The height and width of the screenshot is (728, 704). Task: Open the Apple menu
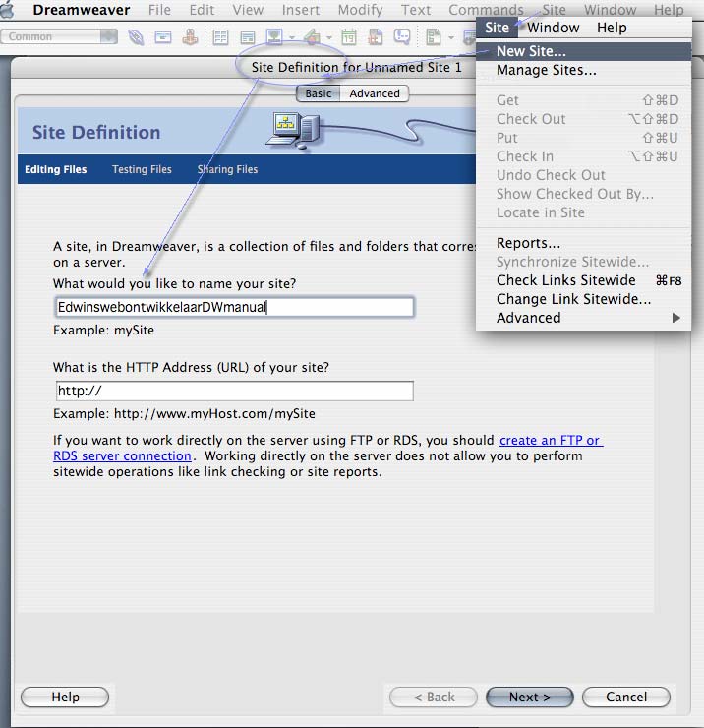coord(7,10)
